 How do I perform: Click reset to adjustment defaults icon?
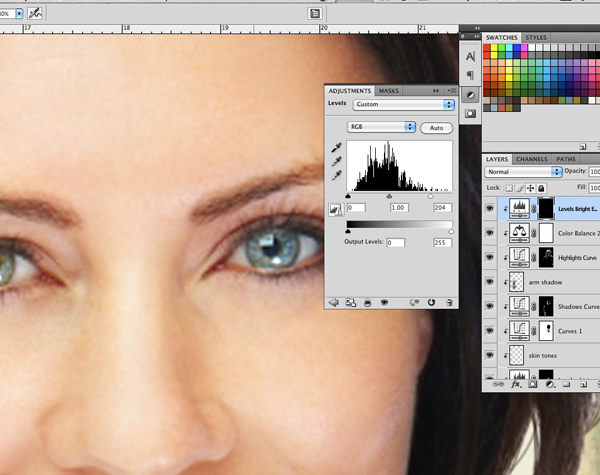tap(431, 302)
